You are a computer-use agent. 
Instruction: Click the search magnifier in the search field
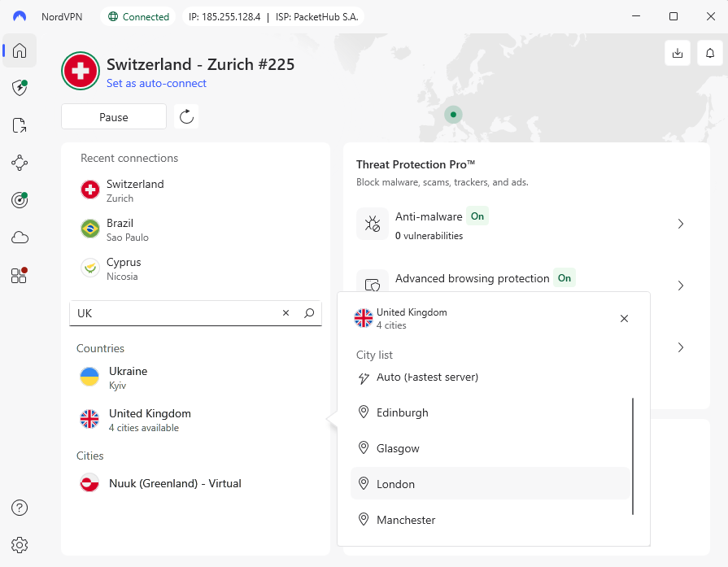308,312
